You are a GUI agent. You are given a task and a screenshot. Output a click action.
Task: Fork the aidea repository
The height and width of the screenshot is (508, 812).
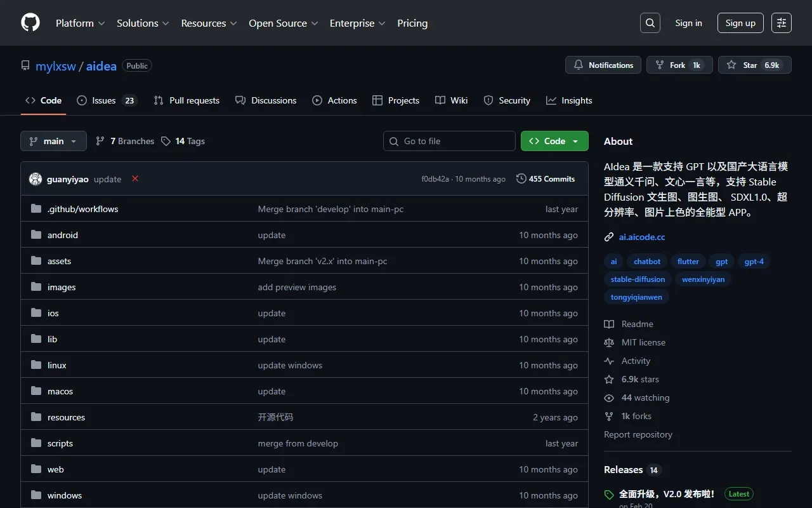coord(679,65)
